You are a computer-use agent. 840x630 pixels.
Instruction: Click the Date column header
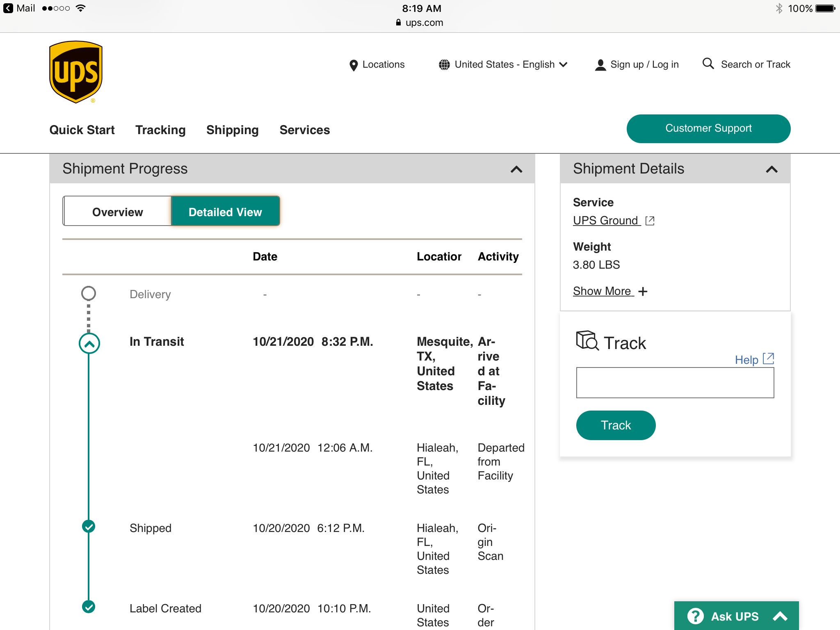click(x=265, y=256)
